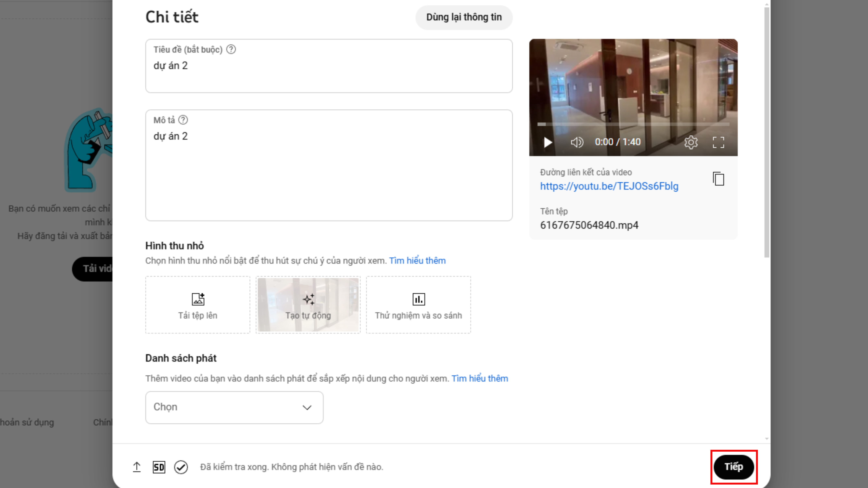Mute the video preview volume
The image size is (868, 488).
point(577,142)
